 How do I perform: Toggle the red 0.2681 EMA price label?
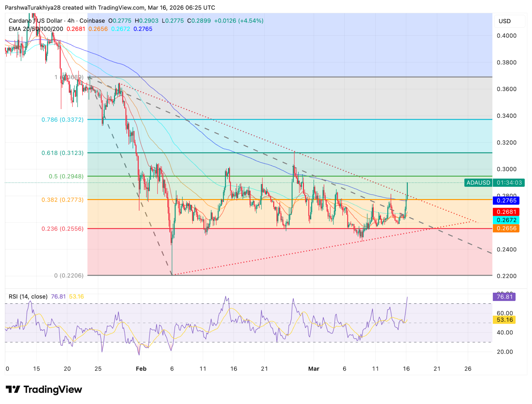pos(506,212)
